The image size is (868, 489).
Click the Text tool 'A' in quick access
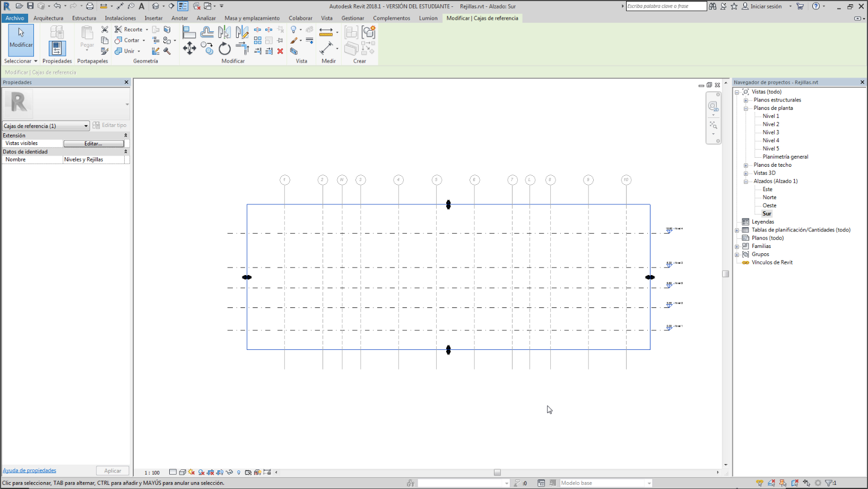coord(142,6)
